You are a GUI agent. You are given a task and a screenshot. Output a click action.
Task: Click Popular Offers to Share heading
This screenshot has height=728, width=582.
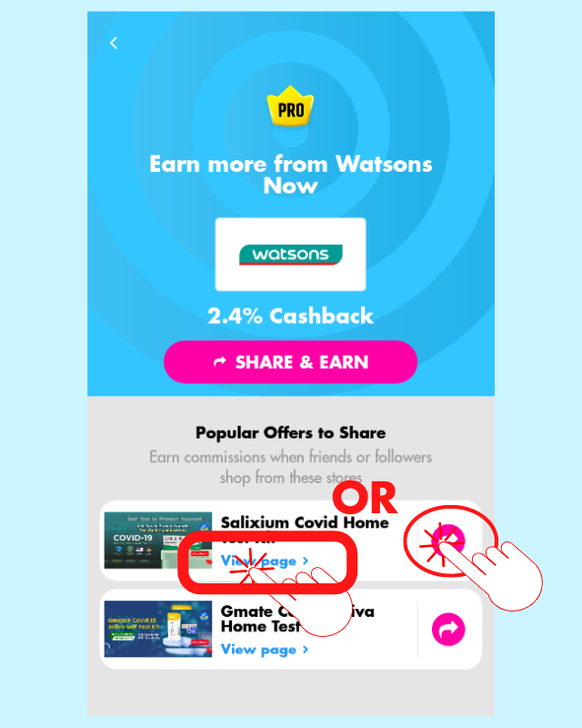tap(290, 433)
